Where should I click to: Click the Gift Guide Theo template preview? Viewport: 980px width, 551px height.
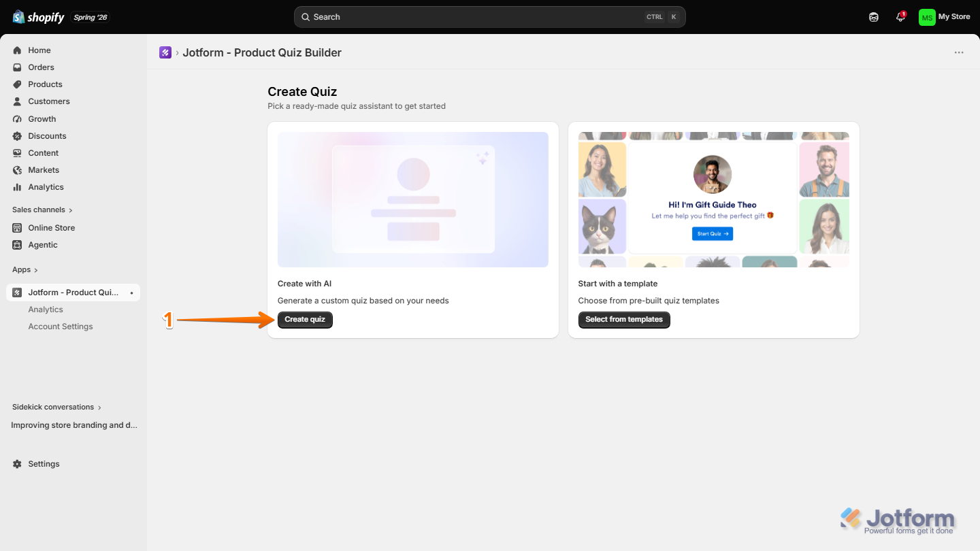pyautogui.click(x=714, y=199)
